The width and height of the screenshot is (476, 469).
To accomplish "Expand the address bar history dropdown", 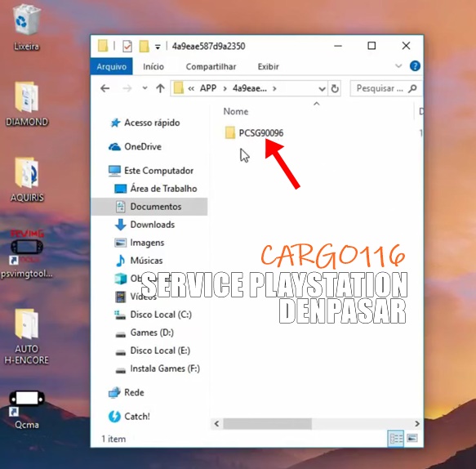I will pos(322,89).
